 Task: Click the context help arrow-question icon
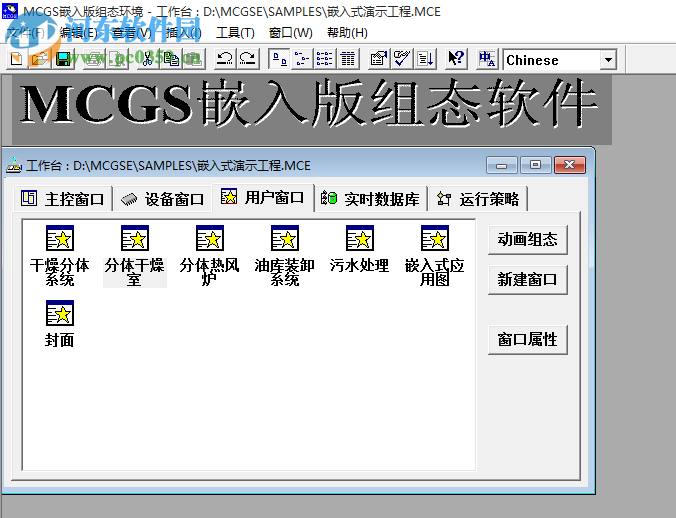pyautogui.click(x=456, y=59)
